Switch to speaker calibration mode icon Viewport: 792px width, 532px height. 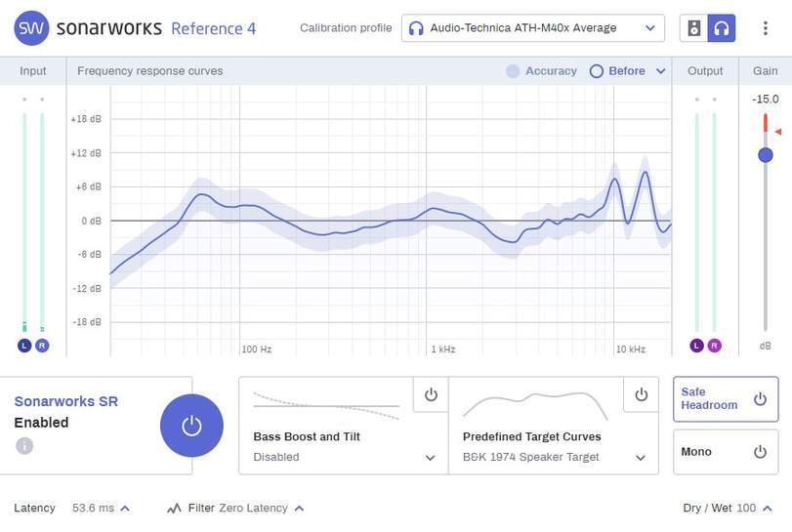coord(694,28)
